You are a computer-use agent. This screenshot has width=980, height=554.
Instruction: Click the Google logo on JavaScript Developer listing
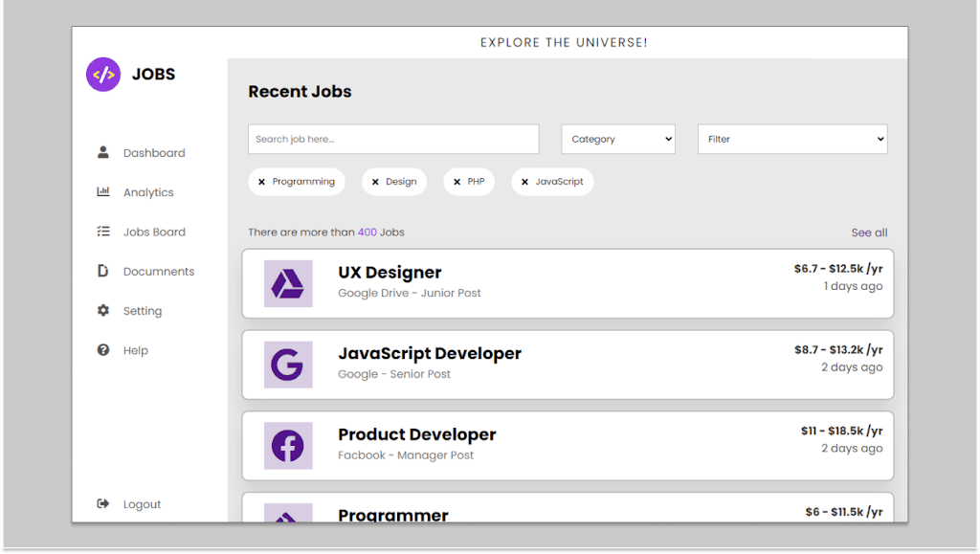[x=287, y=365]
